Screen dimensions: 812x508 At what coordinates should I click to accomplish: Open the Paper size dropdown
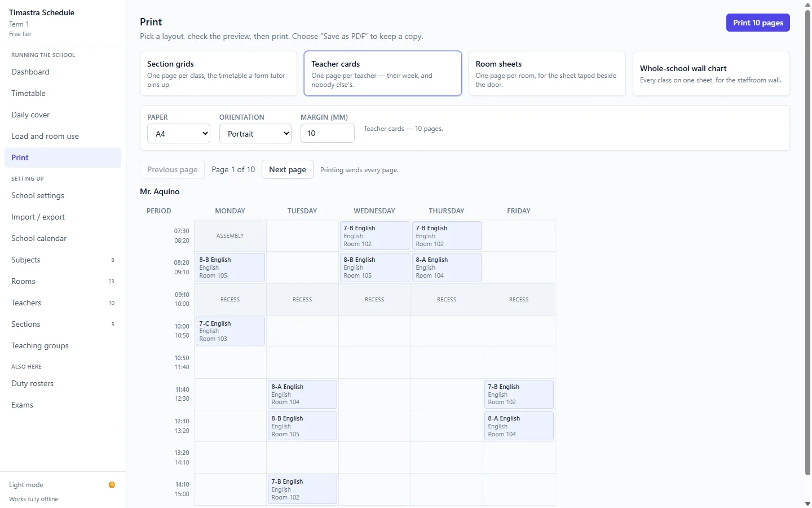(x=179, y=134)
